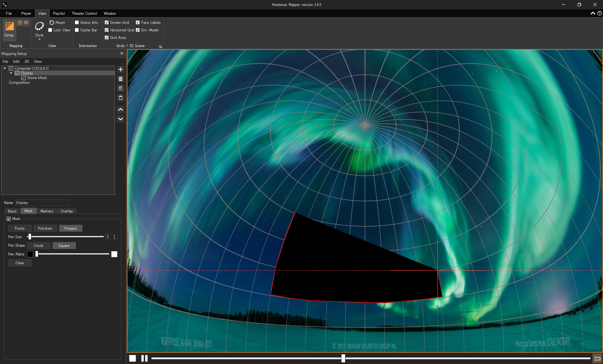The height and width of the screenshot is (364, 603).
Task: Click the Name input field
Action: click(x=42, y=203)
